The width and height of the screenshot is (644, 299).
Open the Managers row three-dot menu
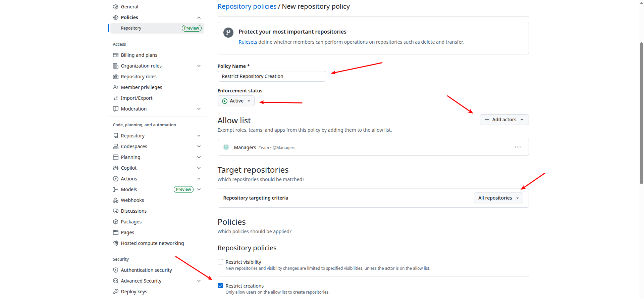[518, 147]
